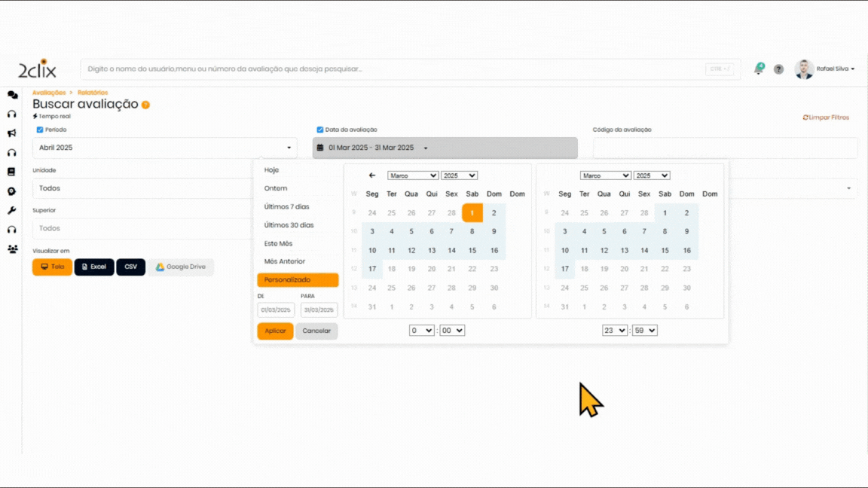Open the end minute dropdown showing 59
The width and height of the screenshot is (868, 488).
point(645,331)
